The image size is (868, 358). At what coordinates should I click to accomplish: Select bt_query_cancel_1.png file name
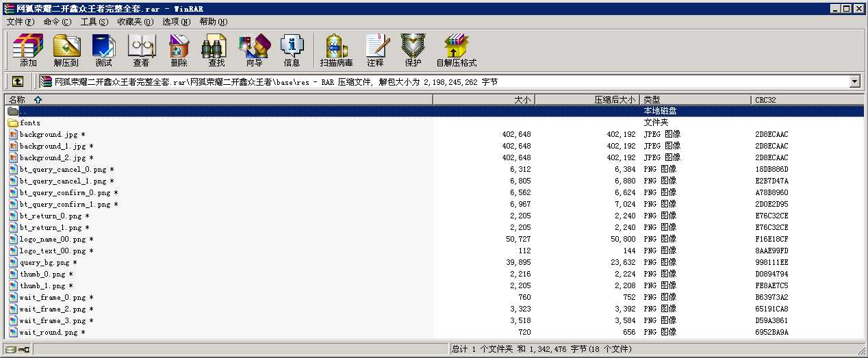pyautogui.click(x=66, y=181)
